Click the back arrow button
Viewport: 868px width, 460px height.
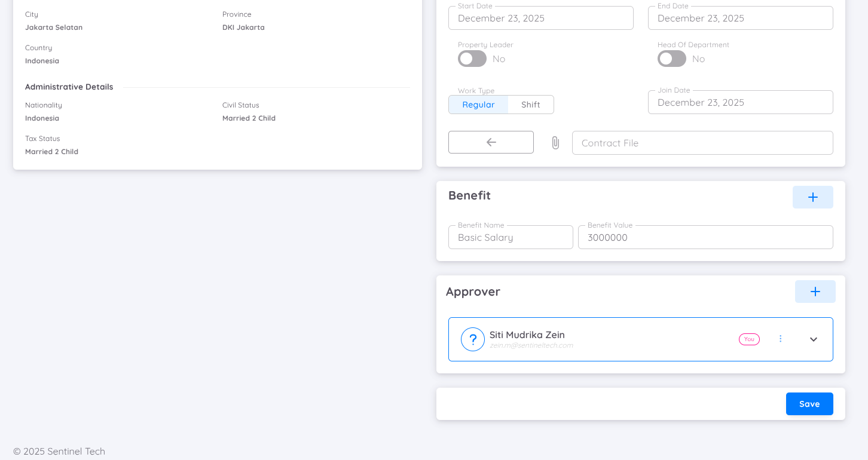coord(491,142)
